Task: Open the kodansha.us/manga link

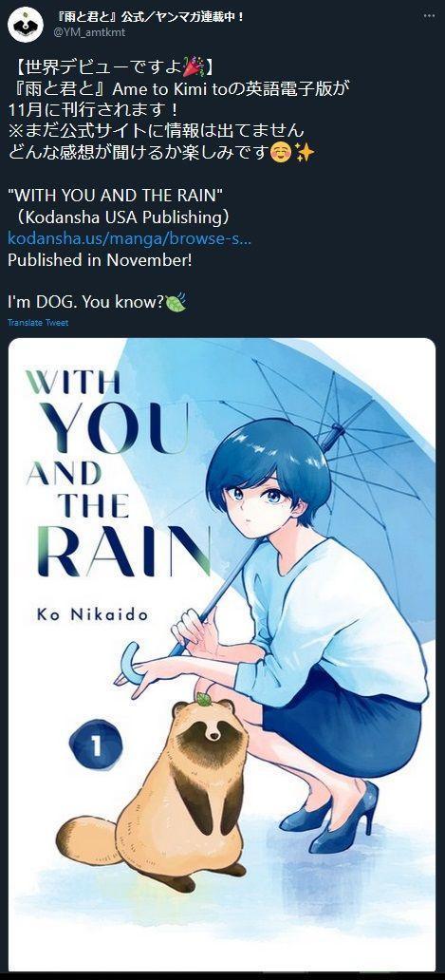Action: point(130,238)
